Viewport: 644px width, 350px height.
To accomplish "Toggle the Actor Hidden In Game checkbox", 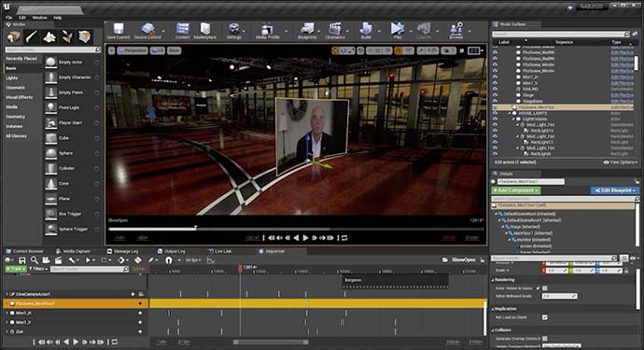I will pyautogui.click(x=545, y=288).
